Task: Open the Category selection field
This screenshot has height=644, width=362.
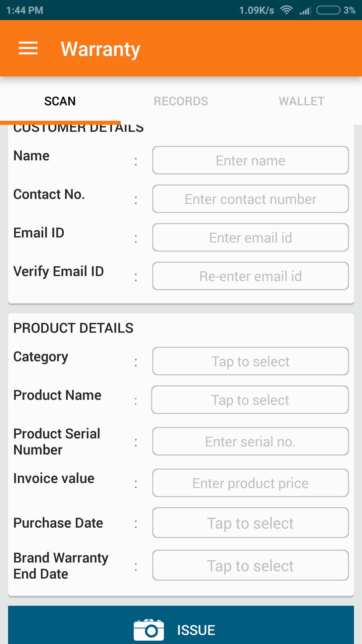Action: (x=250, y=361)
